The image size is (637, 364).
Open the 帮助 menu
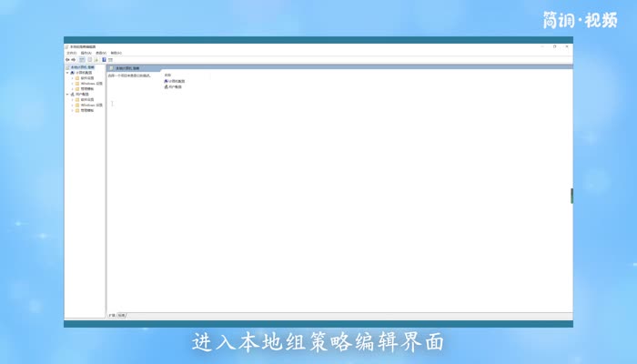point(116,53)
